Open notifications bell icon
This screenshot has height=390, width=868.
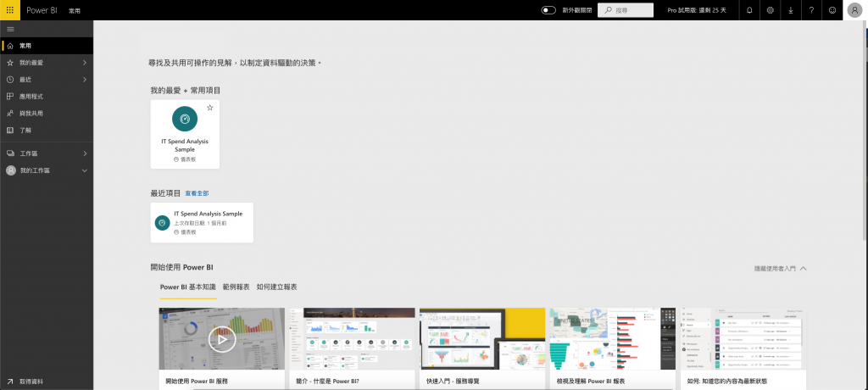(749, 10)
